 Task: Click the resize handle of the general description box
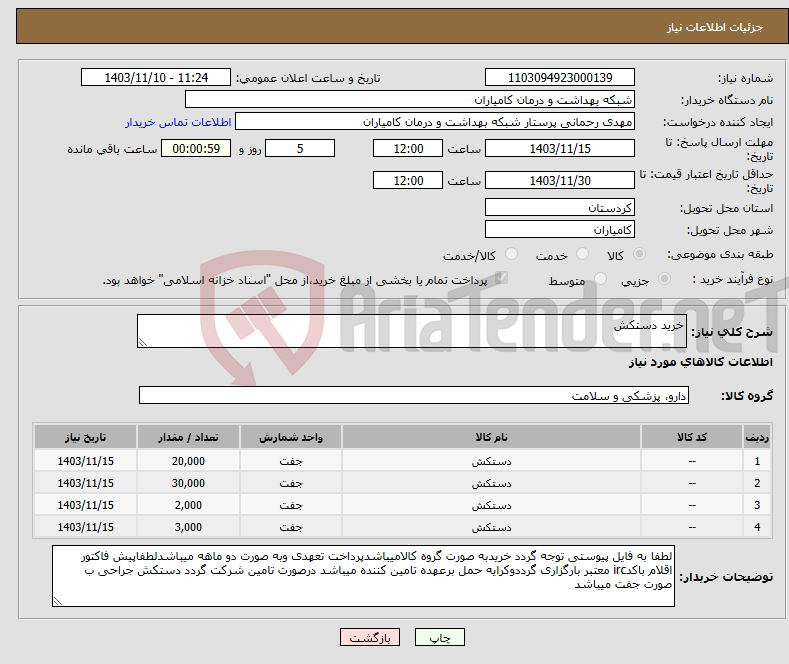coord(143,342)
